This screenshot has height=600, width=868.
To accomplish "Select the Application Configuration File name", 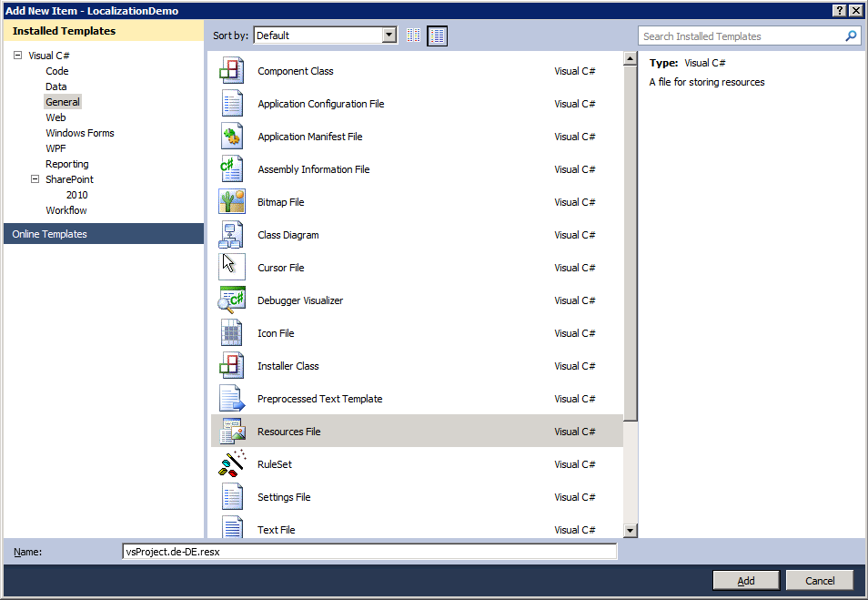I will [x=320, y=104].
